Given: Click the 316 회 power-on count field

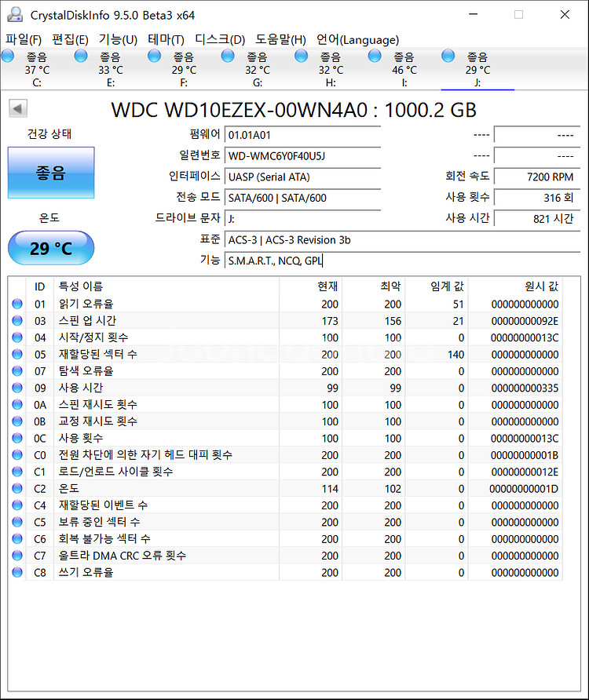Looking at the screenshot, I should pyautogui.click(x=537, y=199).
